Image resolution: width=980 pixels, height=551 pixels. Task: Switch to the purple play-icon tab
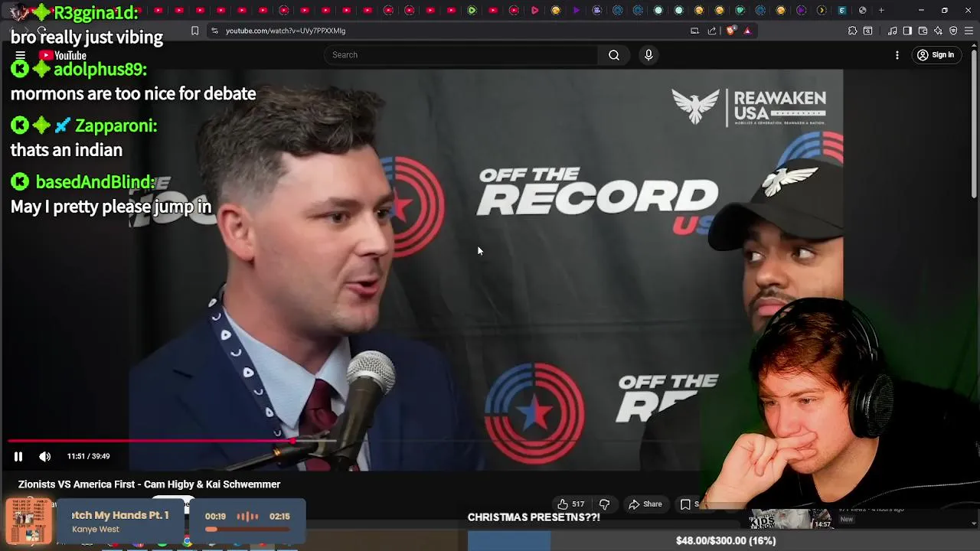(577, 10)
